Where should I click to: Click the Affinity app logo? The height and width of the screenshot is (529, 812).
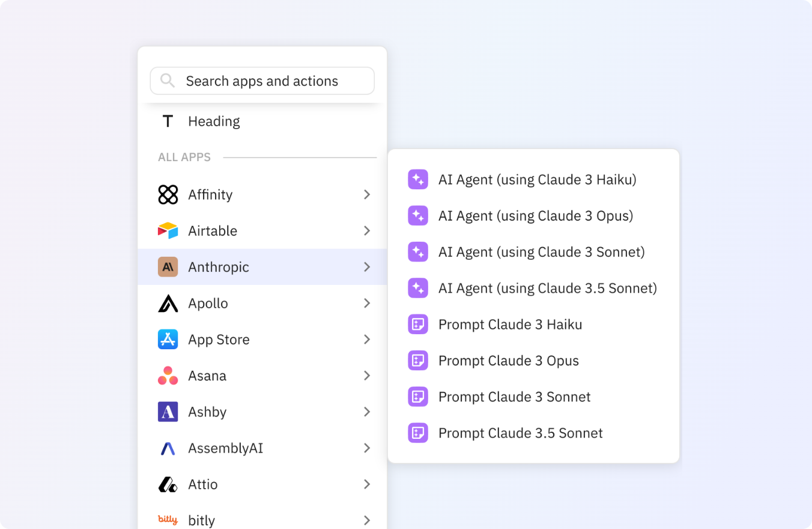click(x=168, y=195)
